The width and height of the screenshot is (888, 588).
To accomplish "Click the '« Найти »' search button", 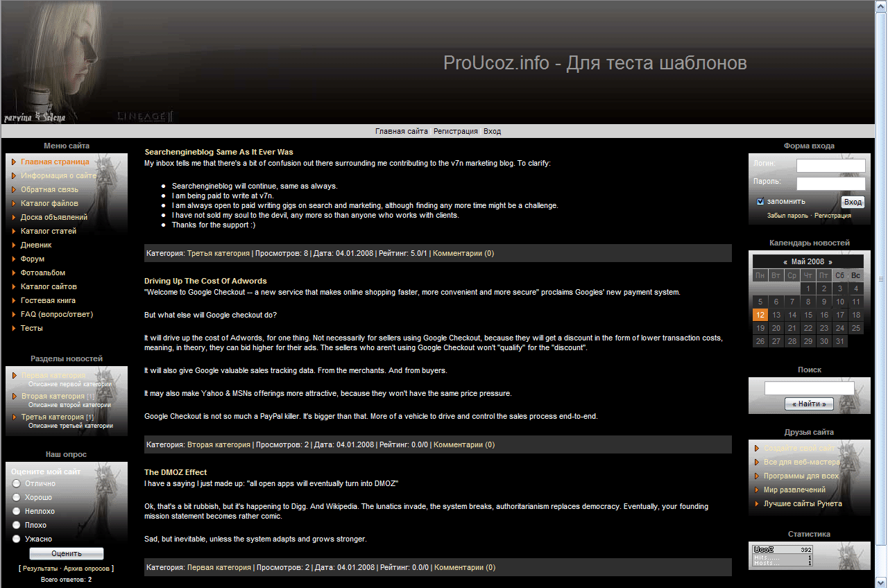I will 809,404.
